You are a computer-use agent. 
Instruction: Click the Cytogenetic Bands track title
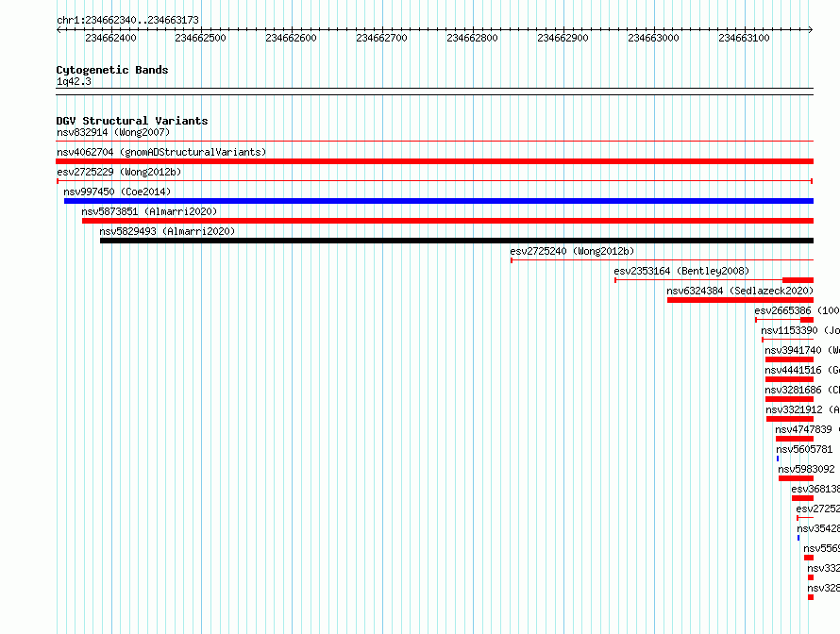(112, 70)
